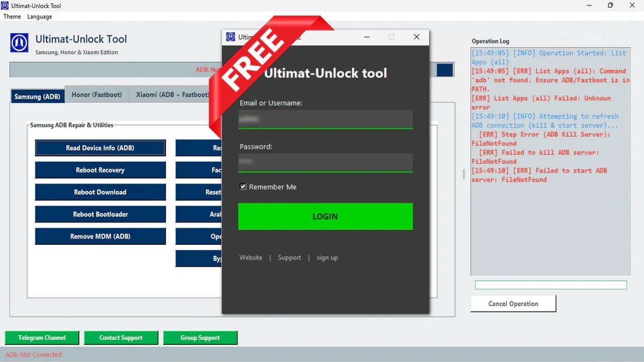Click the sign up link
Image resolution: width=644 pixels, height=362 pixels.
coord(327,257)
